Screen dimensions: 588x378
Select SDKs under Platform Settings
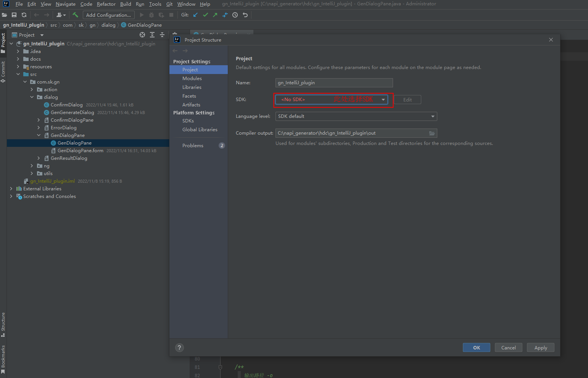click(188, 121)
